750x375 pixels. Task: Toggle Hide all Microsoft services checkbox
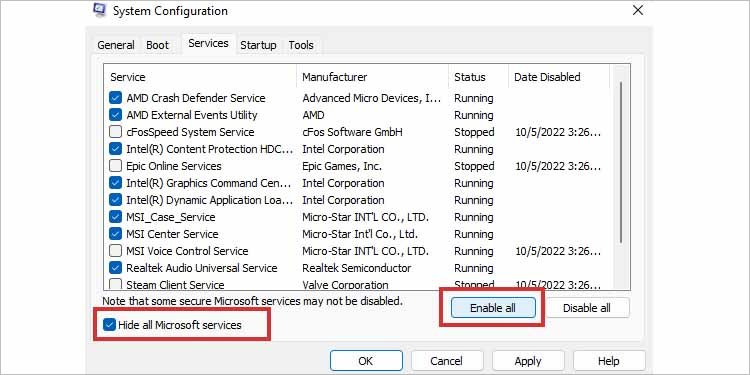coord(110,325)
